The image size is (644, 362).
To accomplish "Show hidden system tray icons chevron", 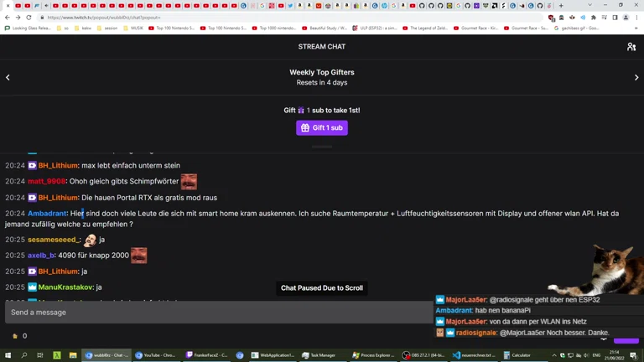I will click(554, 355).
